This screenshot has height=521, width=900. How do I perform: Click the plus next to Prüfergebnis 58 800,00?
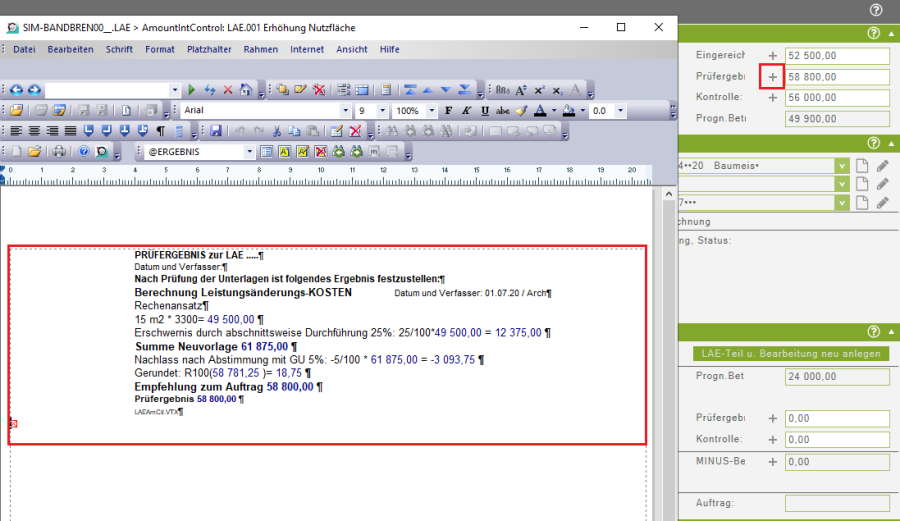click(771, 76)
